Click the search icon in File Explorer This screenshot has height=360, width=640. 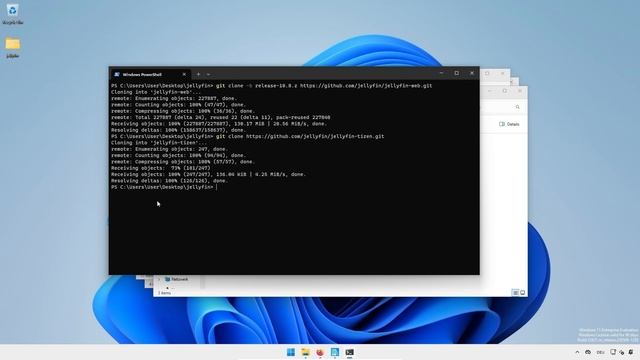click(518, 107)
